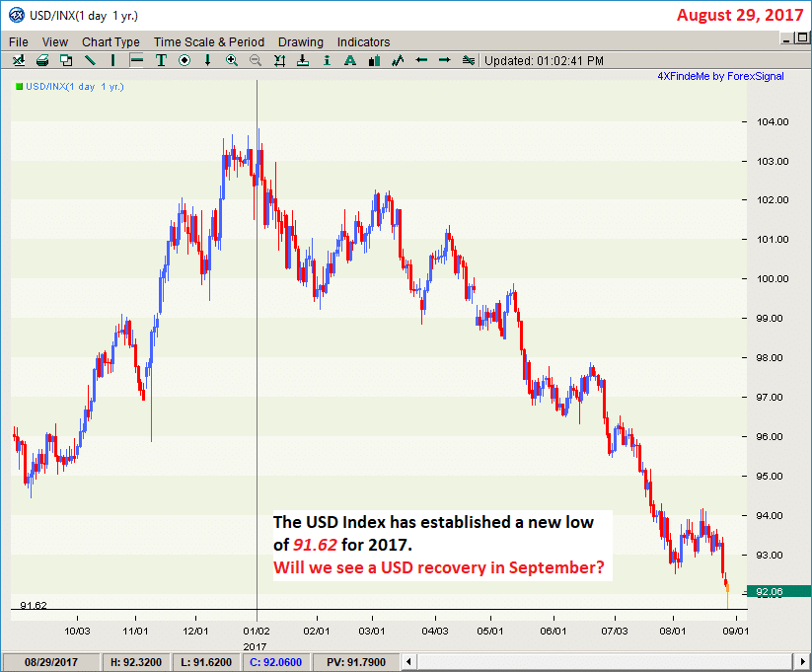Minimize the inner chart window
This screenshot has width=812, height=672.
pyautogui.click(x=787, y=37)
